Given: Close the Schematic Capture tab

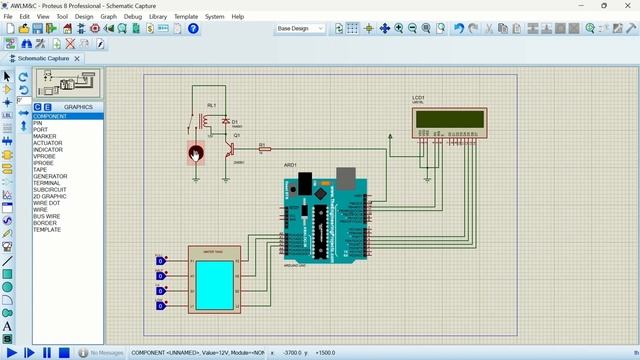Looking at the screenshot, I should pyautogui.click(x=77, y=58).
